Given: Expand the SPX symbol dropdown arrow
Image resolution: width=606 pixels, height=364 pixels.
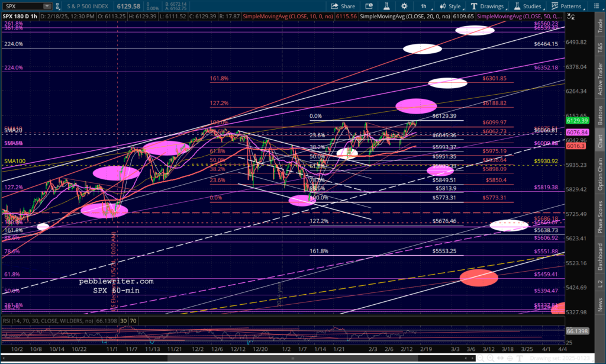Looking at the screenshot, I should coord(47,6).
